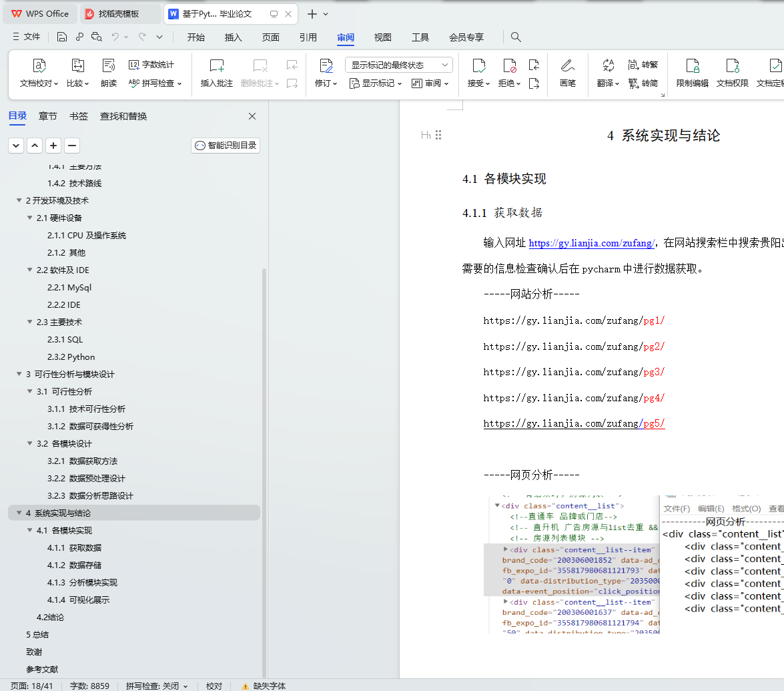The width and height of the screenshot is (784, 691).
Task: Select the 画笔 pen tool
Action: (x=568, y=73)
